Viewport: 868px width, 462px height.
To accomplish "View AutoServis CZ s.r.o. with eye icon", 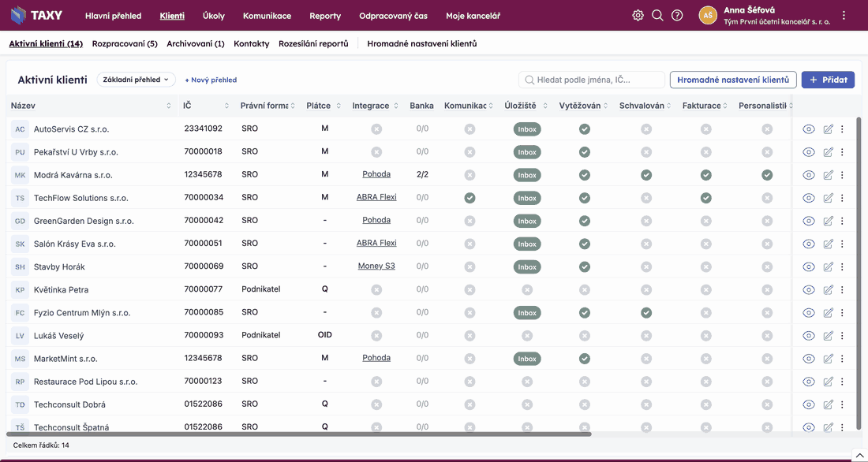I will coord(809,129).
